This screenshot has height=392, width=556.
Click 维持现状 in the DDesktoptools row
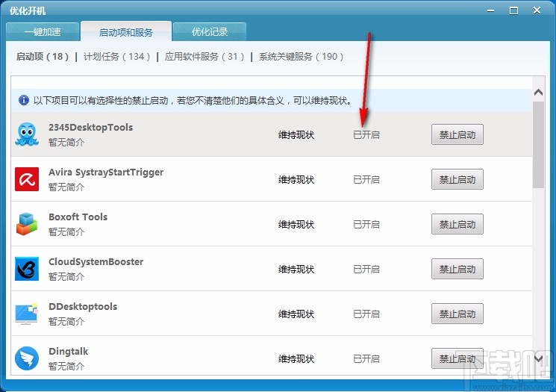tap(296, 314)
